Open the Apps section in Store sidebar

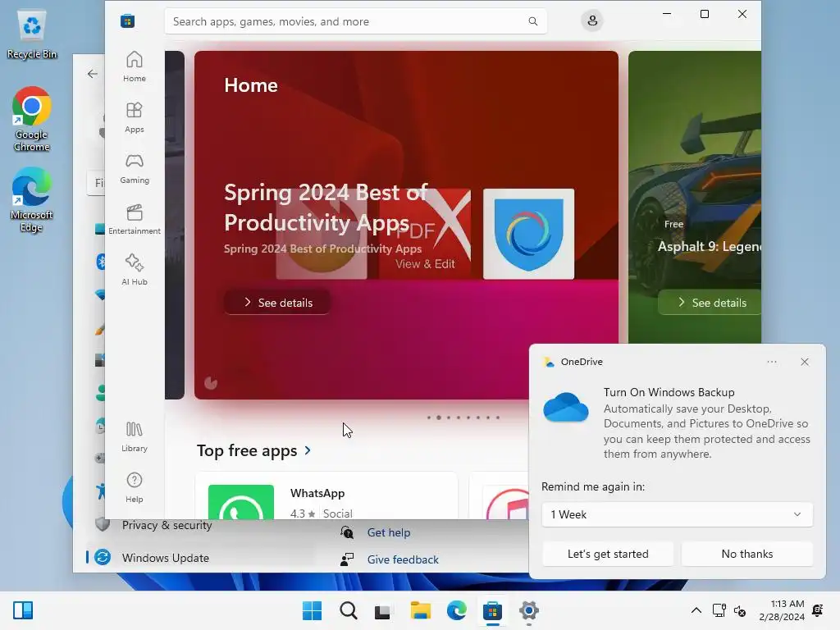[134, 117]
